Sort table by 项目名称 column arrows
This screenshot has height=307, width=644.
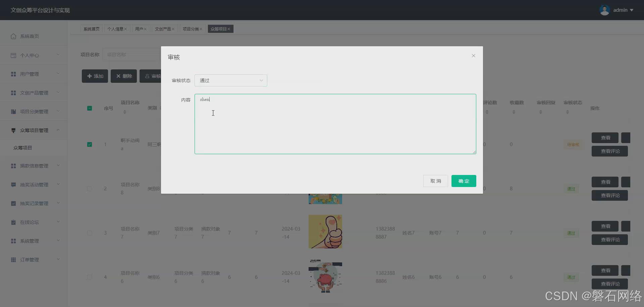coord(125,112)
